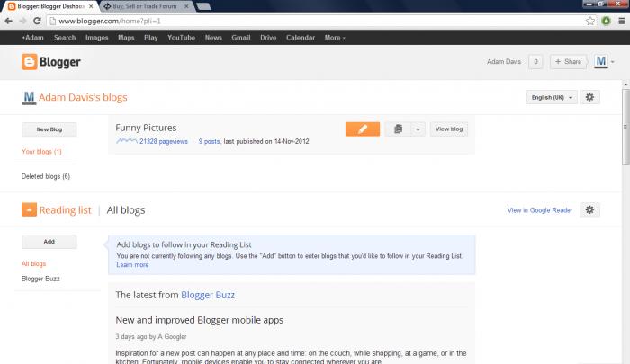Click the browser forward arrow
This screenshot has width=630, height=364.
point(22,21)
